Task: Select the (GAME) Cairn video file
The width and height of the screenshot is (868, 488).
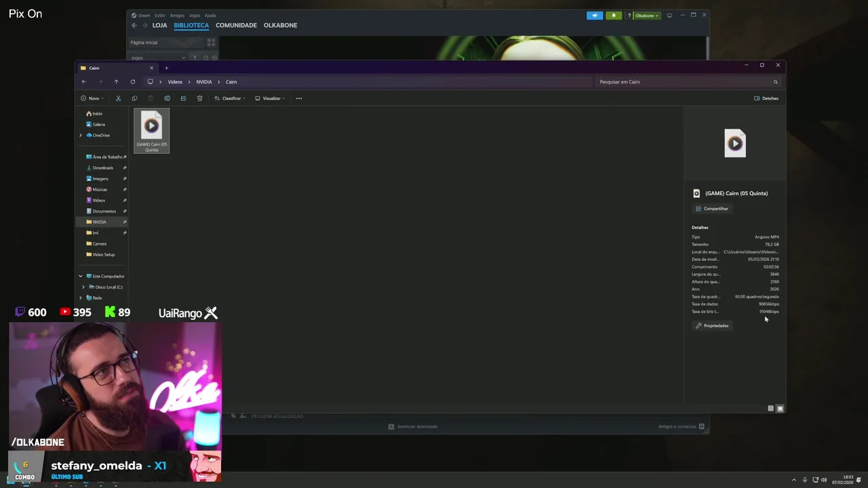Action: tap(151, 131)
